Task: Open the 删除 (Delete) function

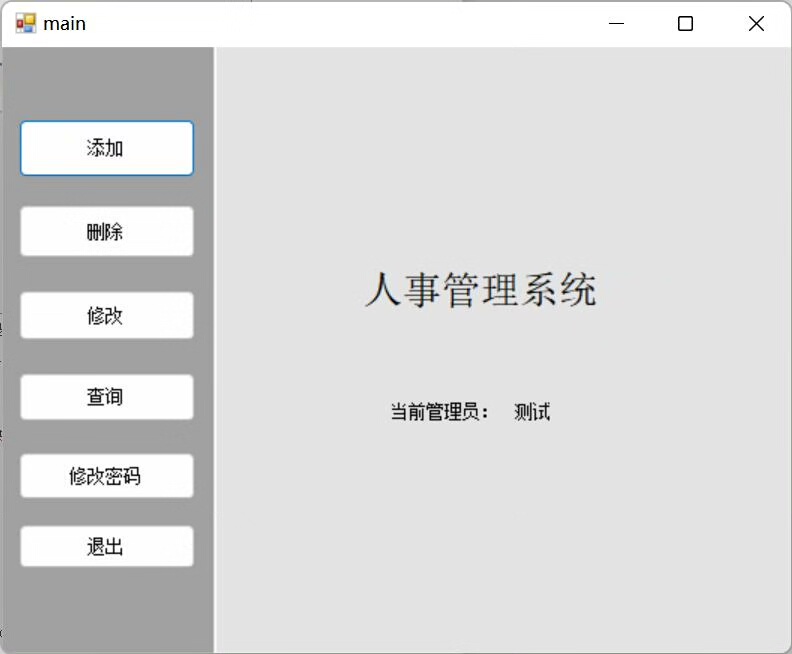Action: pyautogui.click(x=107, y=231)
